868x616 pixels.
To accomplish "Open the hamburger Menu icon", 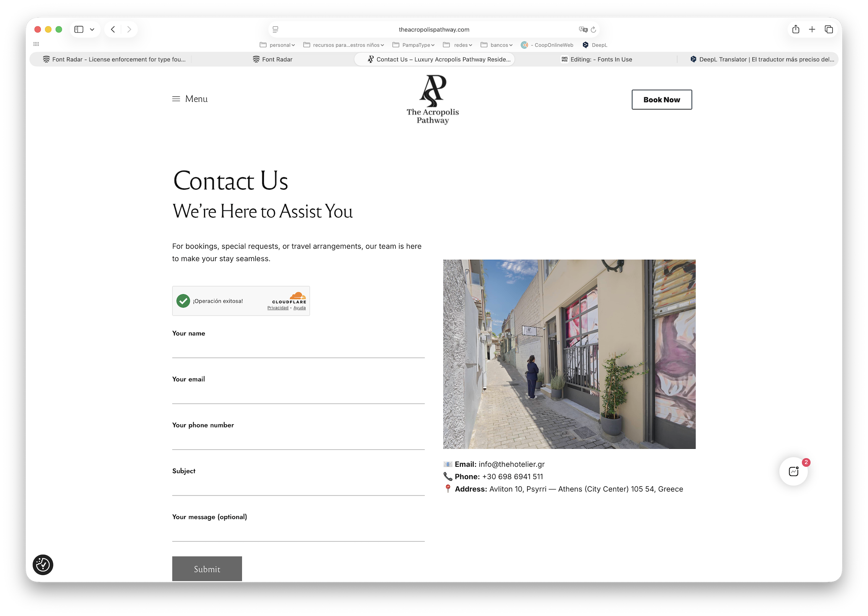I will (176, 99).
